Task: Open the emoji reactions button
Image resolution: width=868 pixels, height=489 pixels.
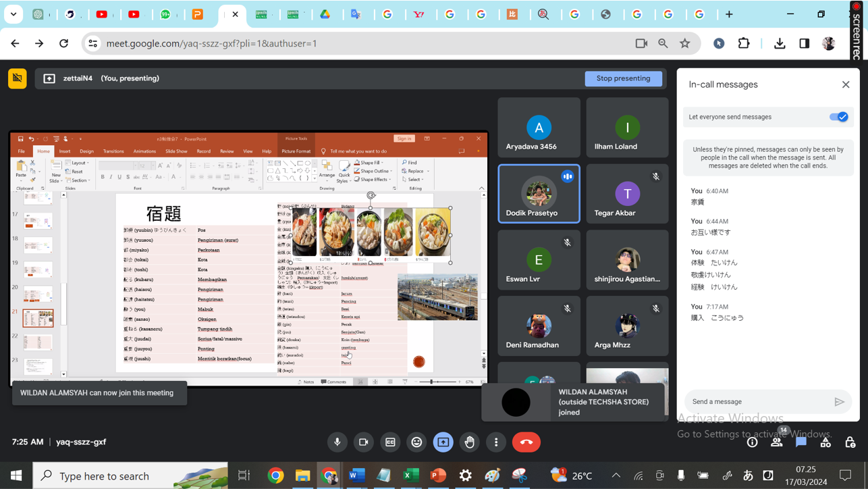Action: tap(416, 442)
